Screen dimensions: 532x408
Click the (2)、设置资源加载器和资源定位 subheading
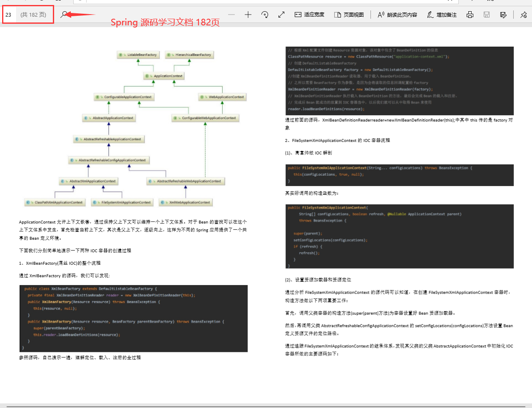(318, 280)
